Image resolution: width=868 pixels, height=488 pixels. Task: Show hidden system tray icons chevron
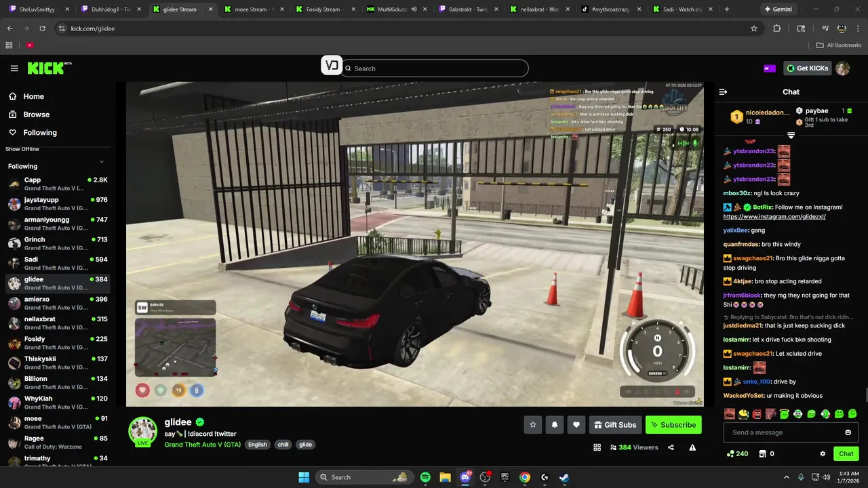[786, 477]
